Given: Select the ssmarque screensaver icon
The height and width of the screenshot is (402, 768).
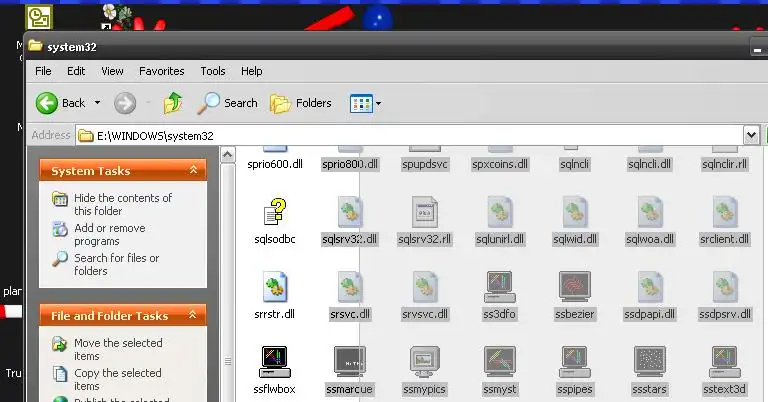Looking at the screenshot, I should (x=350, y=362).
